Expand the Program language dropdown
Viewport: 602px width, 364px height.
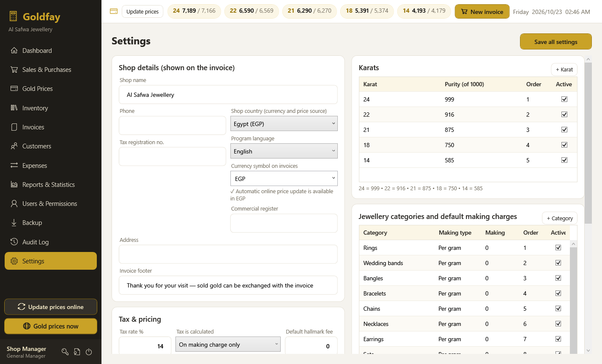[284, 151]
